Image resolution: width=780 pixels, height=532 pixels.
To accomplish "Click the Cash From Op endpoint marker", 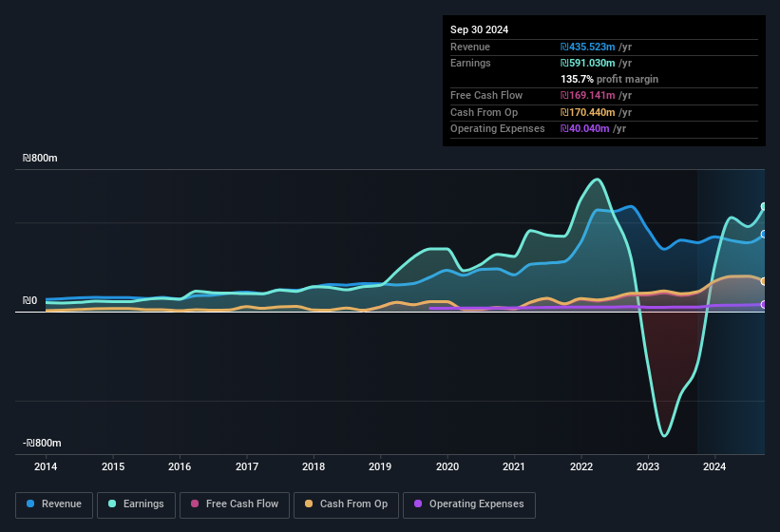I will [764, 281].
